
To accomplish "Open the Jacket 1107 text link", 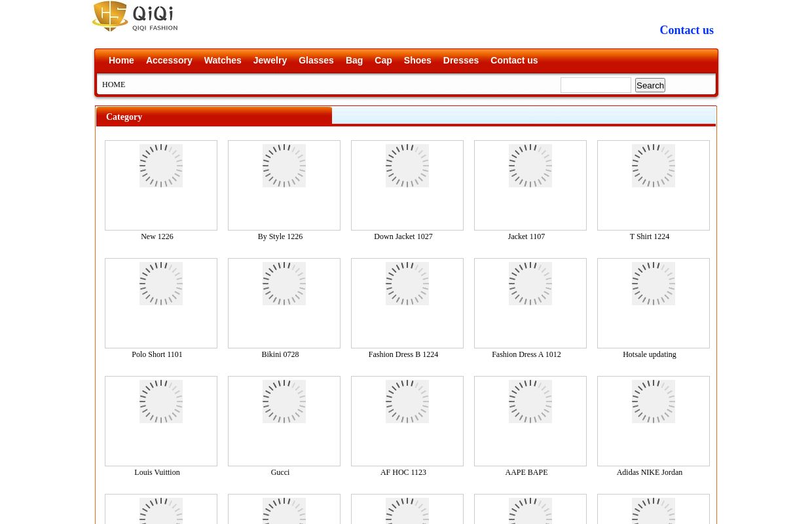I will pyautogui.click(x=526, y=236).
